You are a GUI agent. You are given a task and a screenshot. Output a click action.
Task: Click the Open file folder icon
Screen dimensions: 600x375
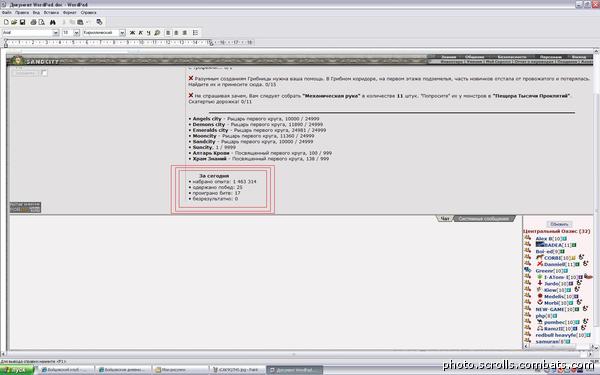[x=14, y=22]
